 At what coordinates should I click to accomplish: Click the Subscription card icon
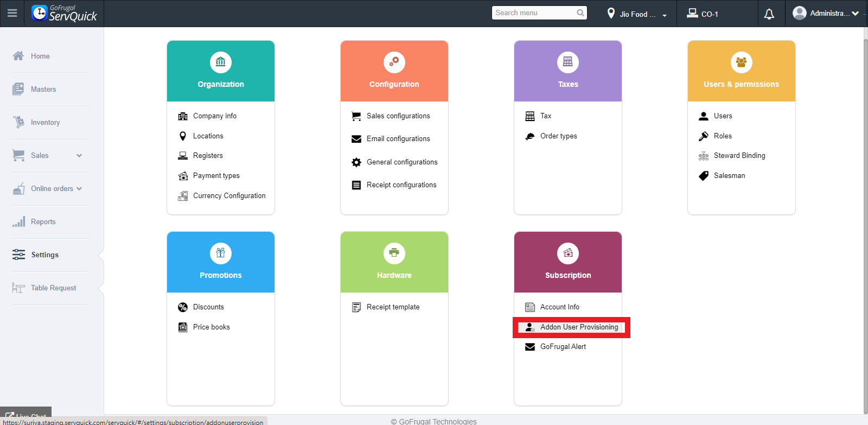click(x=568, y=253)
